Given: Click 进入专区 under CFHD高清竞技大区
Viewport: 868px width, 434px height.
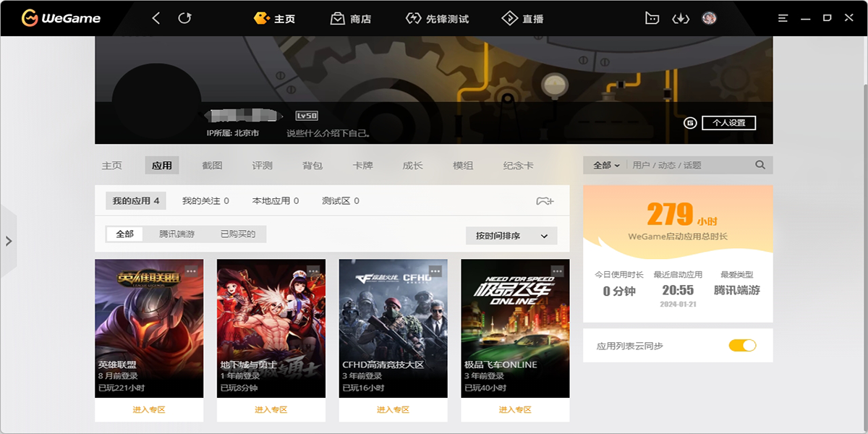Looking at the screenshot, I should coord(393,410).
